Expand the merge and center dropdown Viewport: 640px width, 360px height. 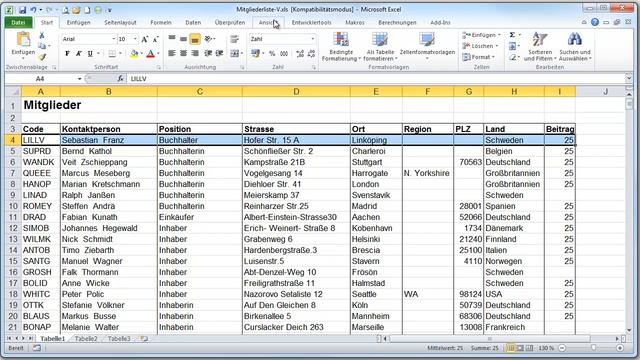pos(242,53)
